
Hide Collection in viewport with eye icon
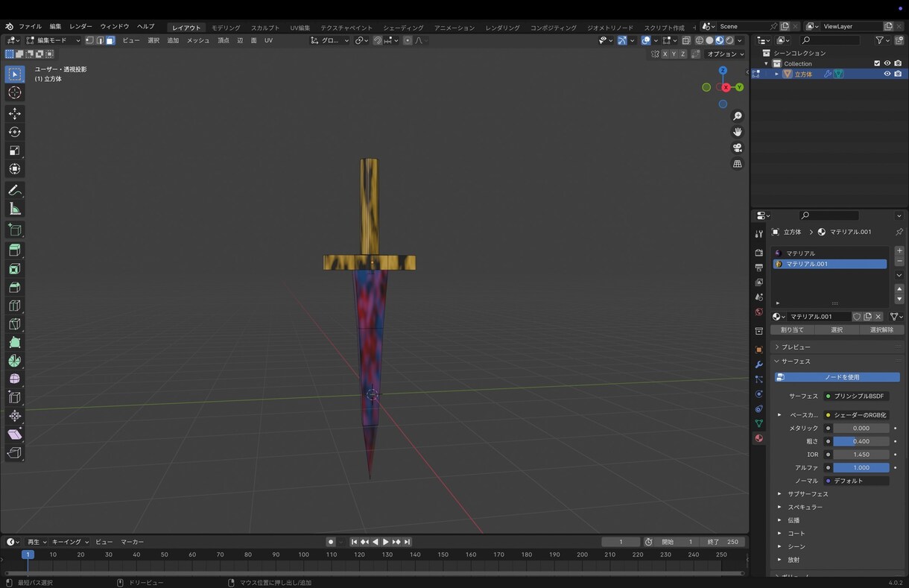tap(887, 63)
